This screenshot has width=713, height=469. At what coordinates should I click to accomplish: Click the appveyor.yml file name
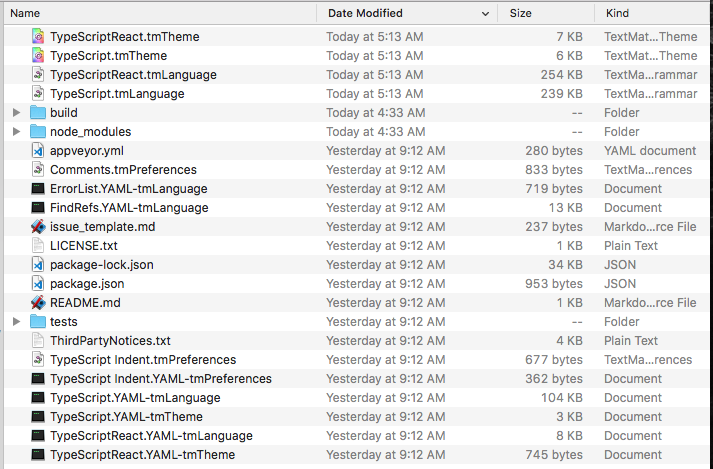[x=87, y=151]
